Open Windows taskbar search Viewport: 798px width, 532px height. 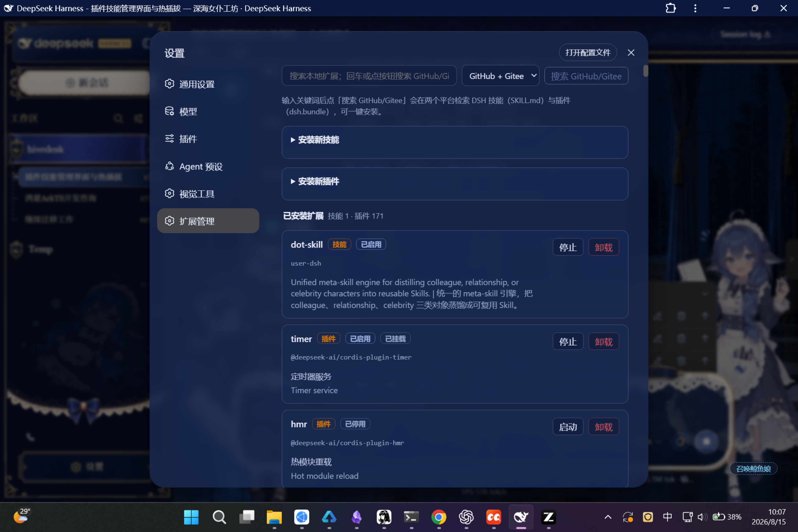tap(219, 517)
